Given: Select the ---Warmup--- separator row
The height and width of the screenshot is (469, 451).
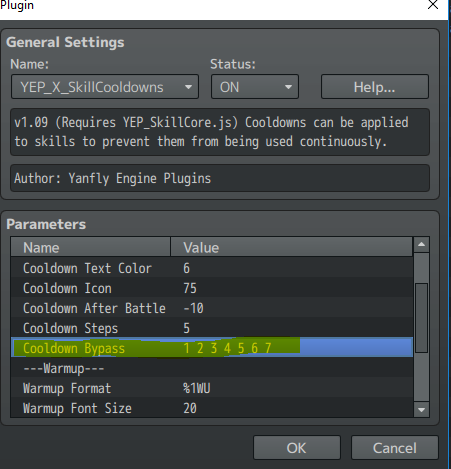Looking at the screenshot, I should click(212, 368).
